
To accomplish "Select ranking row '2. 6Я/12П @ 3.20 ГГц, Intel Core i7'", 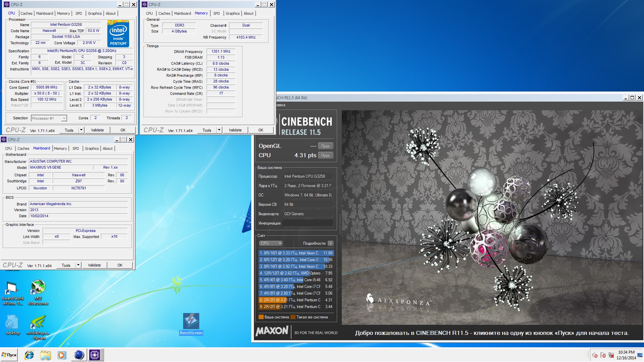I will tap(296, 260).
